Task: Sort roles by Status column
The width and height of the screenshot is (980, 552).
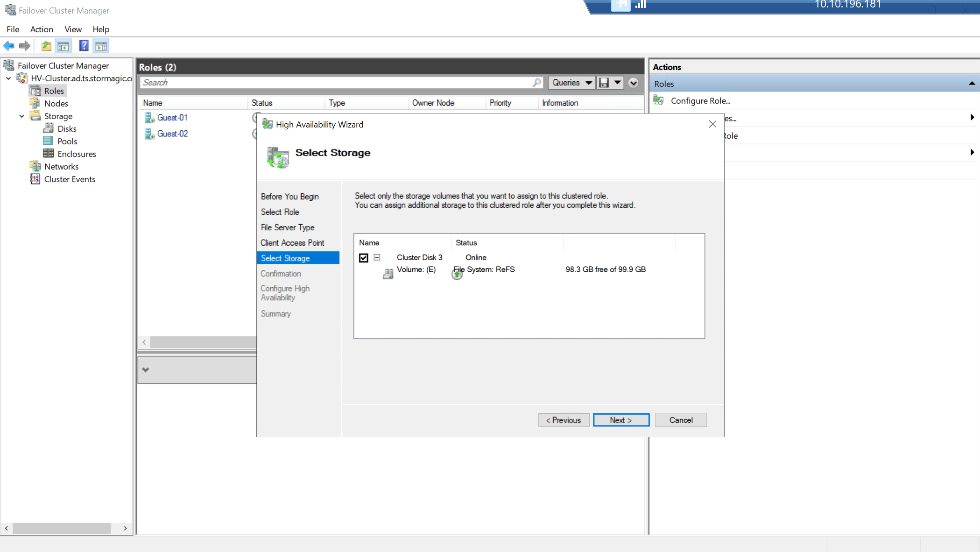Action: point(286,103)
